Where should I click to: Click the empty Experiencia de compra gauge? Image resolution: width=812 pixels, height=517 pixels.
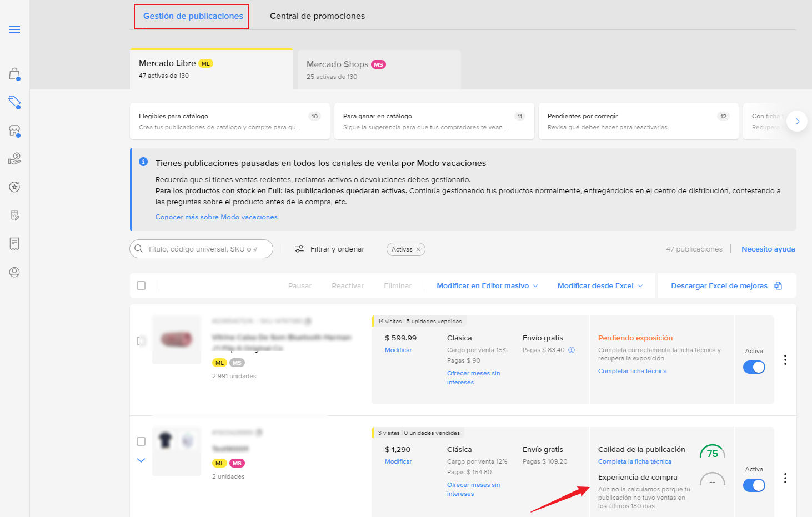713,479
